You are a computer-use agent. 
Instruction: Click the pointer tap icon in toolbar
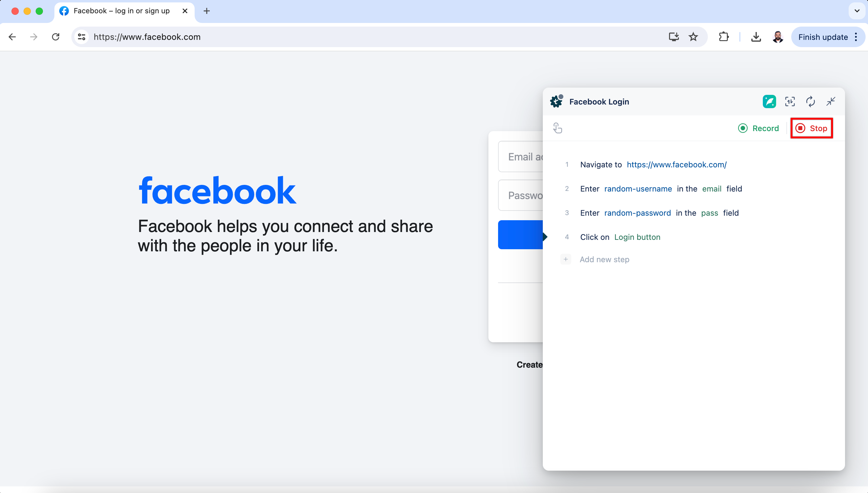557,128
